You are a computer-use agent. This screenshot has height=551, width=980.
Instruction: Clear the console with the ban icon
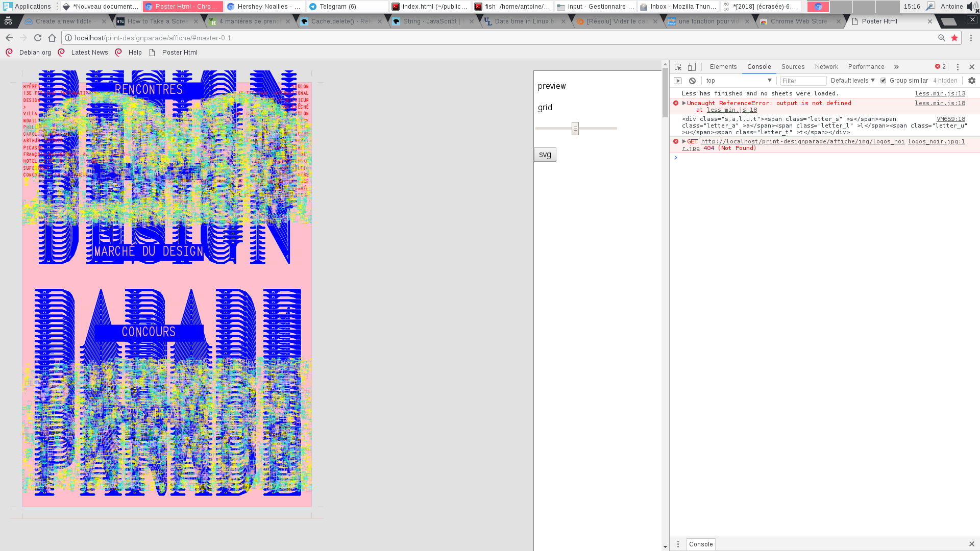coord(692,81)
